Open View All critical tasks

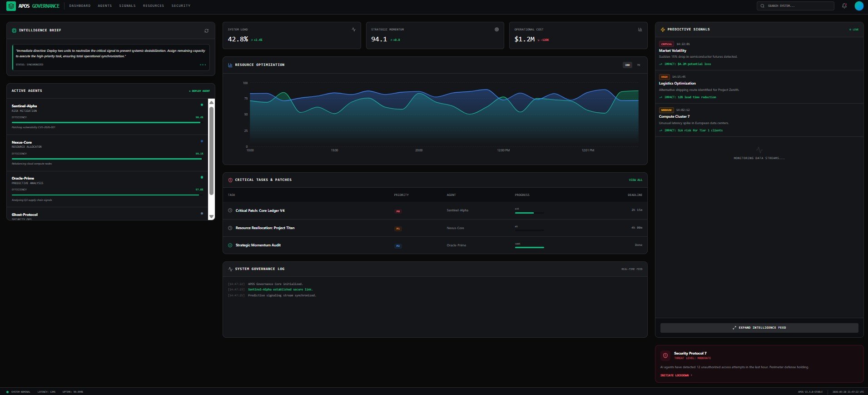point(635,180)
